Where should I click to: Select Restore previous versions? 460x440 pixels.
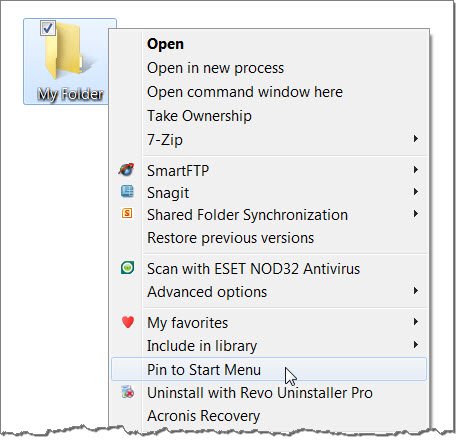click(x=230, y=238)
